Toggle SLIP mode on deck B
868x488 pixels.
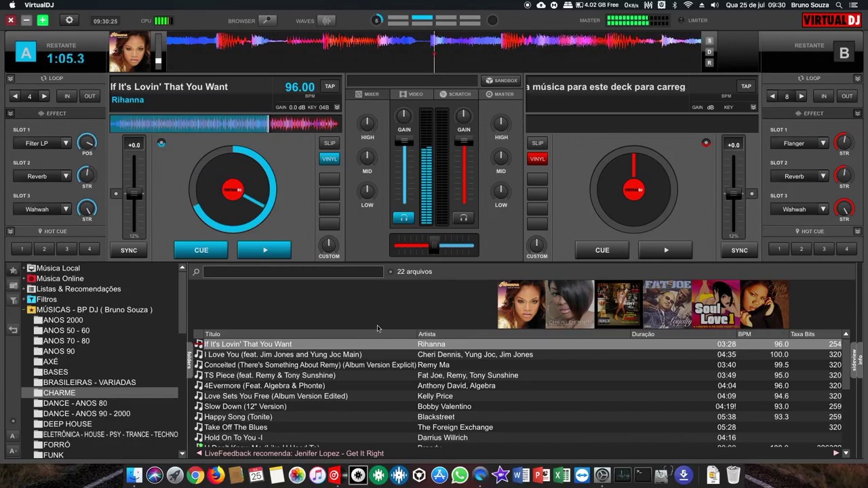(538, 143)
